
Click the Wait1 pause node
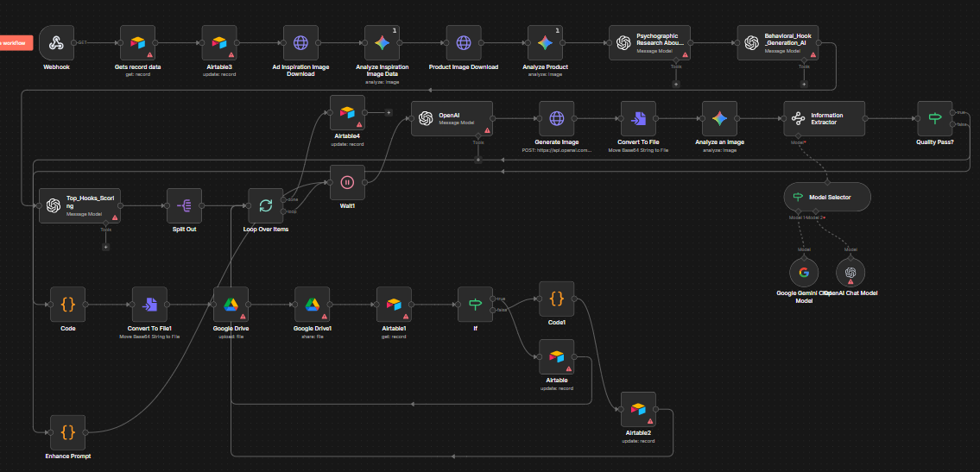(347, 182)
